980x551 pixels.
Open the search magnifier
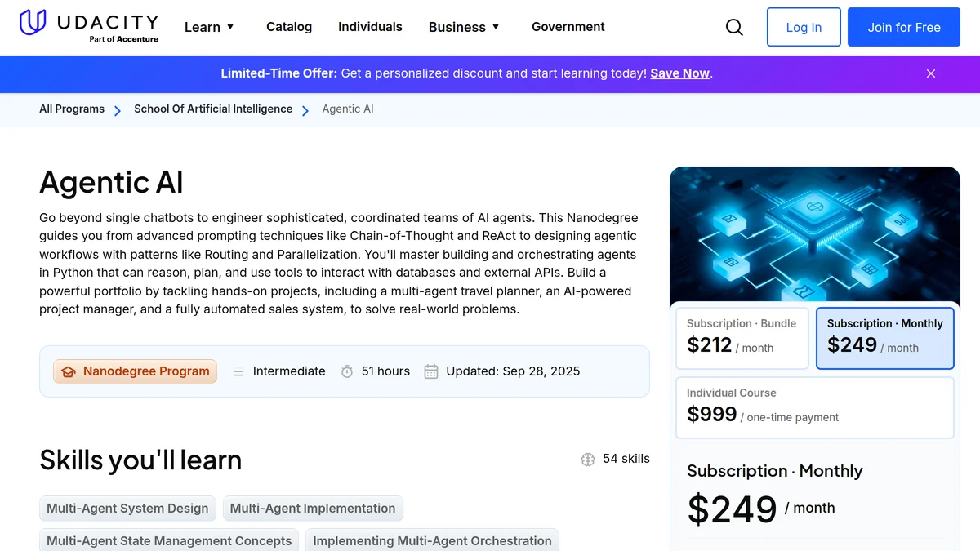[x=733, y=27]
